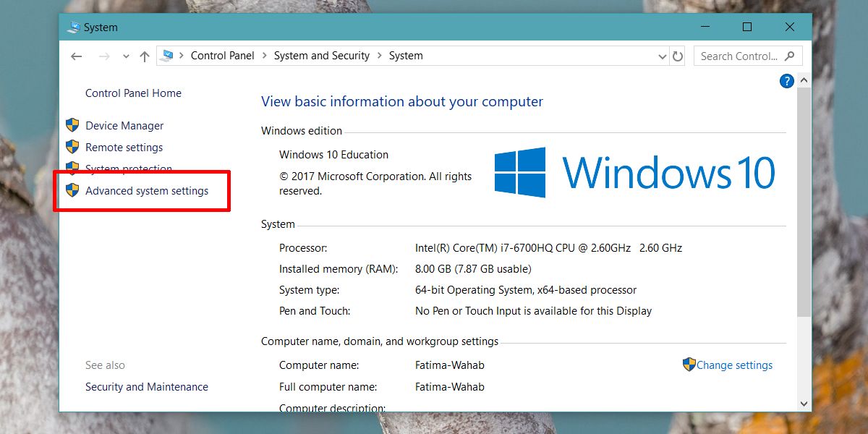Click the '64-bit Operating System' system type value

click(x=526, y=290)
